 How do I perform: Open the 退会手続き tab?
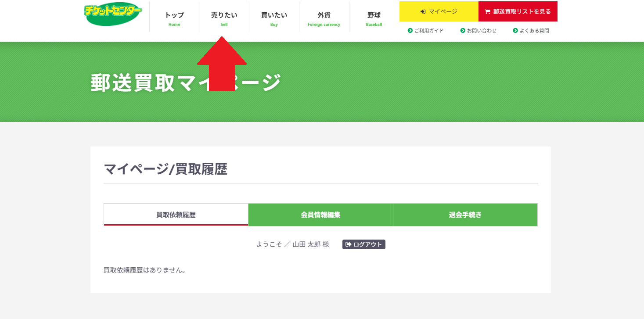click(465, 215)
